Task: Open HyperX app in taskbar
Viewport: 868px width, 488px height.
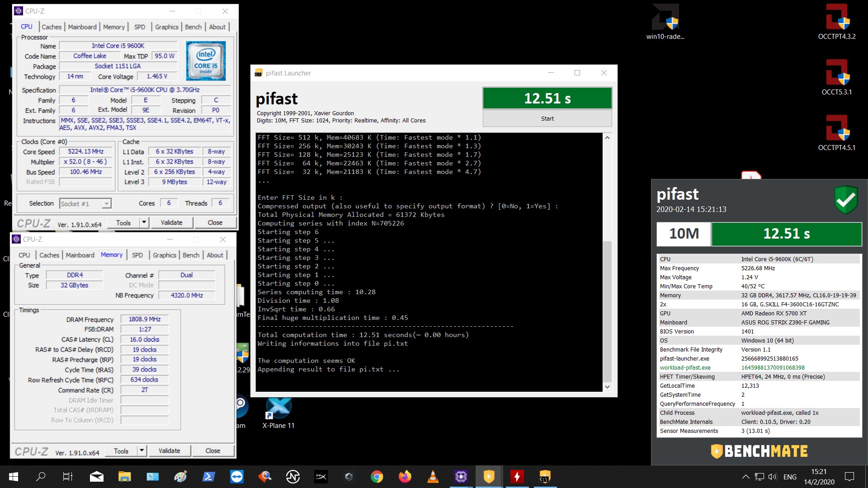Action: coord(321,477)
